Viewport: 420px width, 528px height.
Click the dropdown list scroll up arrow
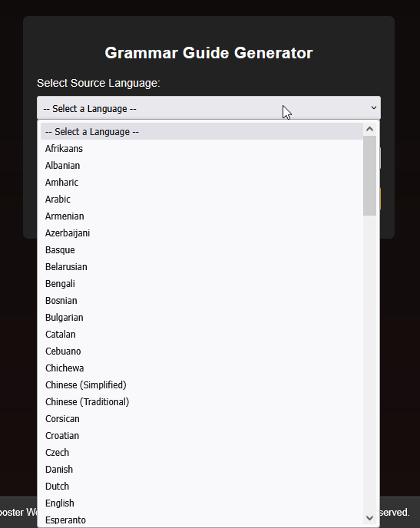pos(369,129)
